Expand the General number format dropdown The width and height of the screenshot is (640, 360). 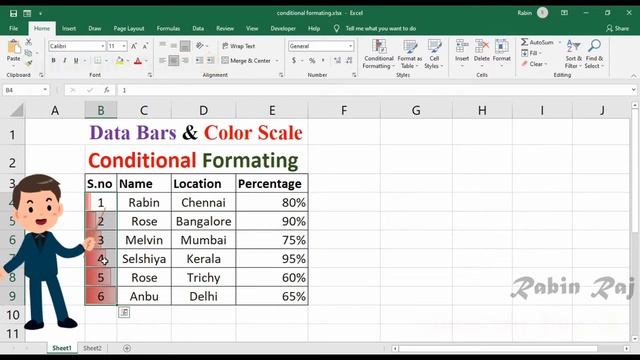350,46
